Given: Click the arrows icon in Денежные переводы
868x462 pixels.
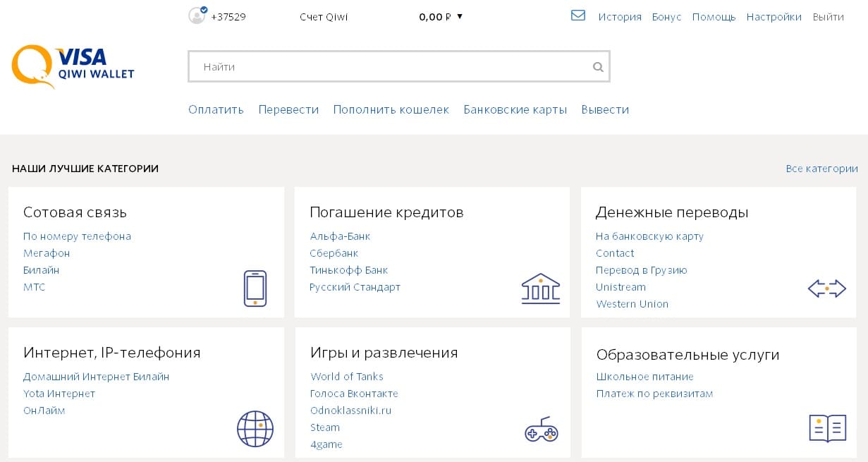Looking at the screenshot, I should (827, 288).
